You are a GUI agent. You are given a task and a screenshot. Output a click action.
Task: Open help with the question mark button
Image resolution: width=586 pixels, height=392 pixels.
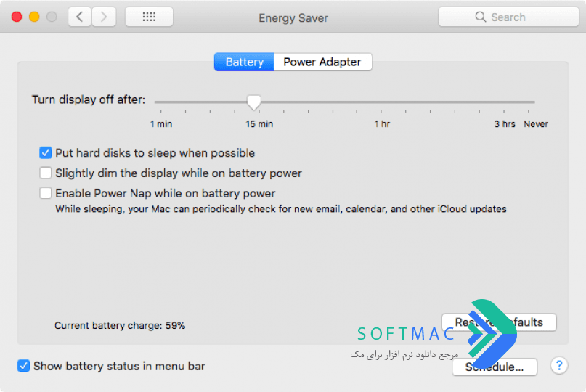(559, 365)
